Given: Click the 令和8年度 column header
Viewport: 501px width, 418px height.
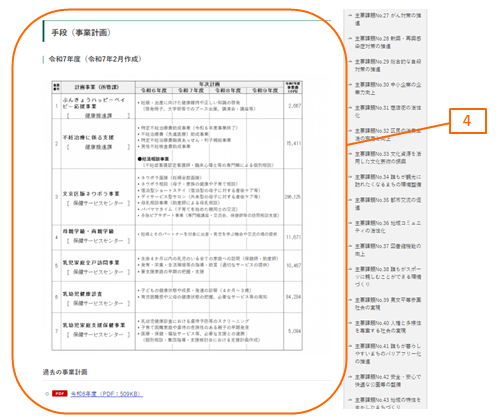Looking at the screenshot, I should (228, 90).
